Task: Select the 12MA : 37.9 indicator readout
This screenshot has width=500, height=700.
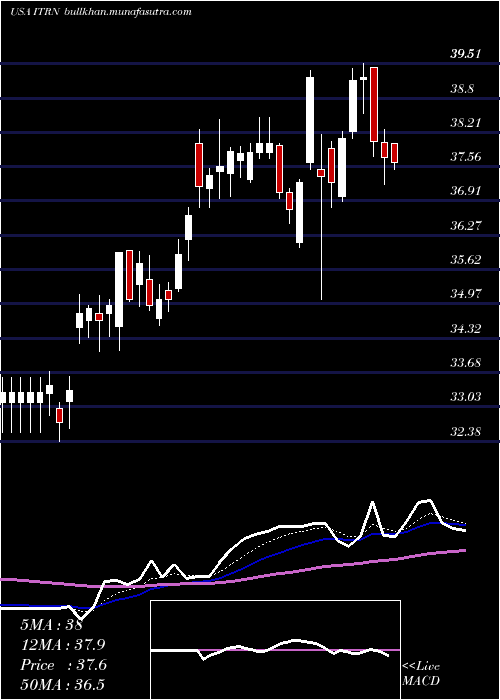Action: [x=63, y=645]
